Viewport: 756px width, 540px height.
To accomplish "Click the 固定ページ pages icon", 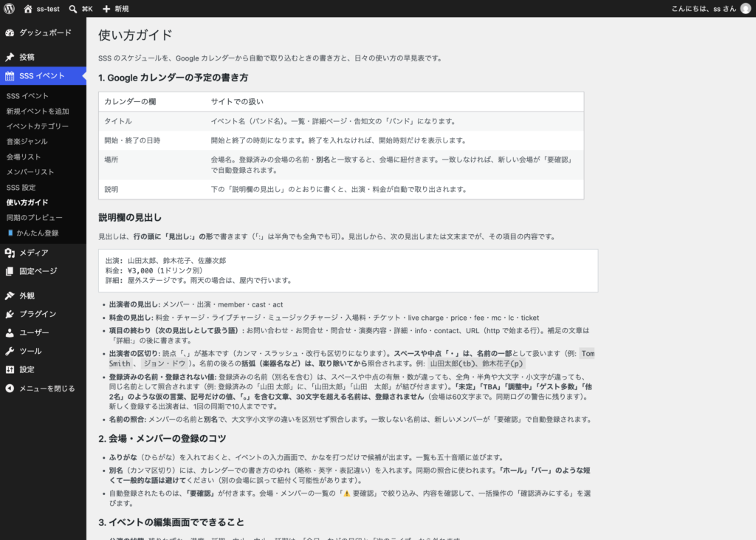I will (10, 271).
